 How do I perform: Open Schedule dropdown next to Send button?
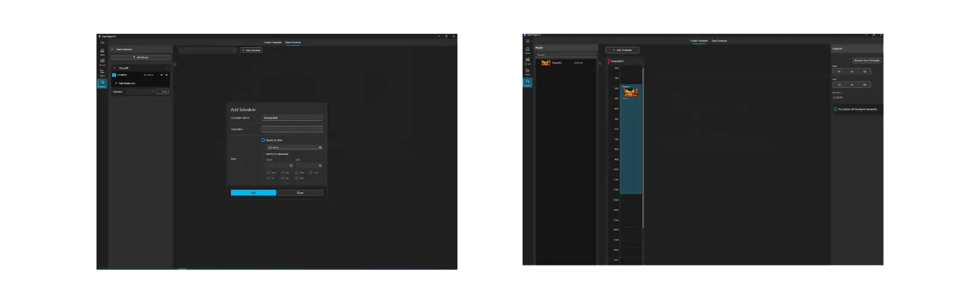coord(140,92)
